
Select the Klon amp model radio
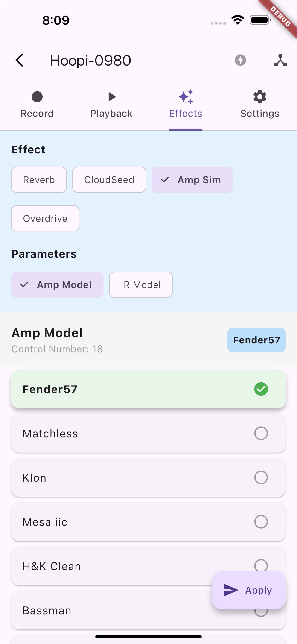click(261, 477)
